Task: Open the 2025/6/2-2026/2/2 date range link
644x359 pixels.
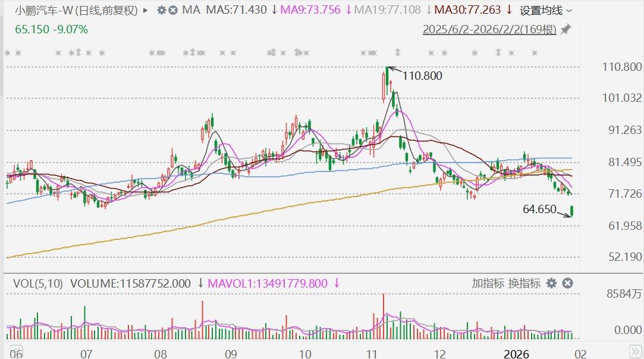Action: pos(489,29)
